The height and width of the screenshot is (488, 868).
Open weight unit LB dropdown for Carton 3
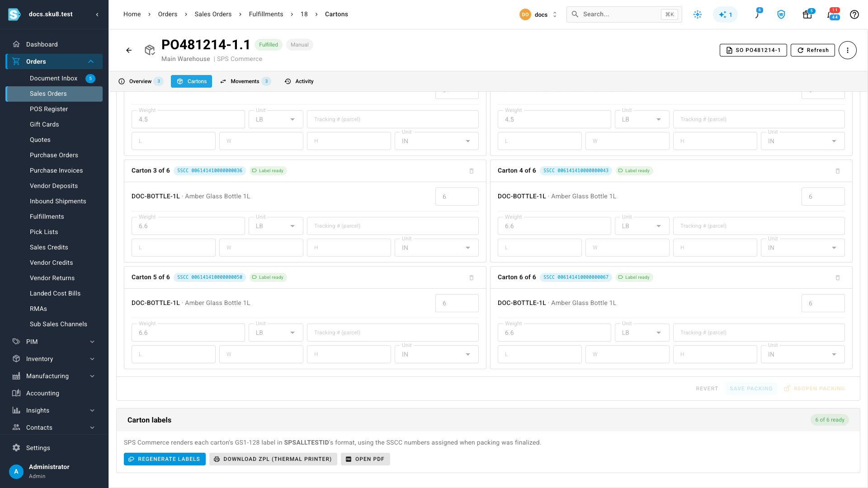click(276, 226)
